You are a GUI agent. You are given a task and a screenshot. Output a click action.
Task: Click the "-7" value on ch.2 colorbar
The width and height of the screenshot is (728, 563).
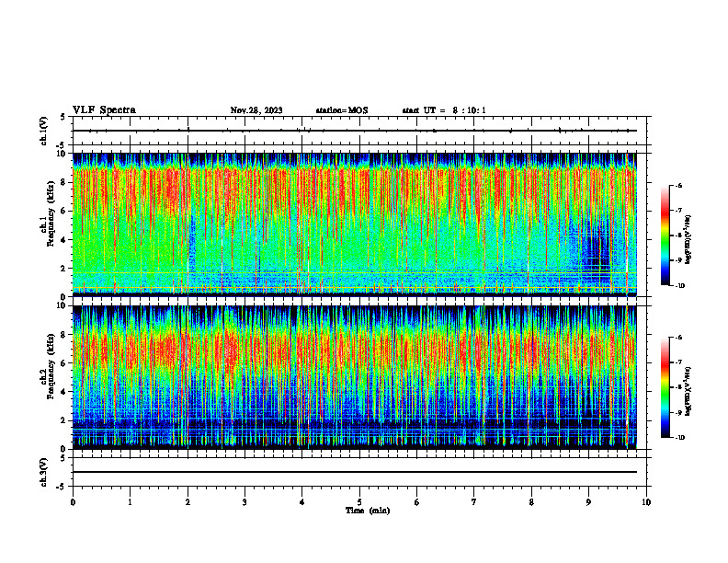[678, 362]
